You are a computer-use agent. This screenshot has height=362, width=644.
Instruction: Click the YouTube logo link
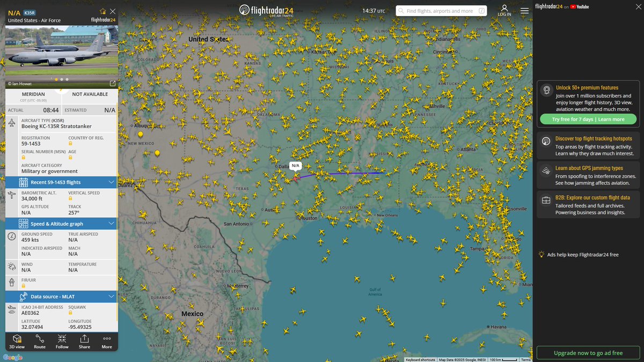[x=580, y=6]
